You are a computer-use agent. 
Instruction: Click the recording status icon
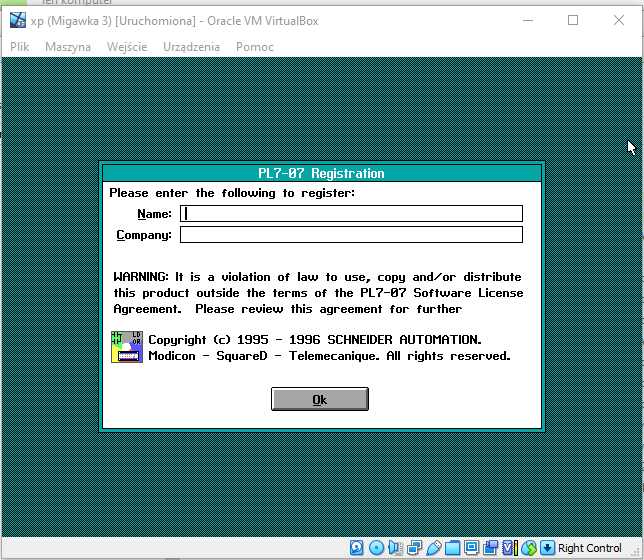[x=490, y=547]
